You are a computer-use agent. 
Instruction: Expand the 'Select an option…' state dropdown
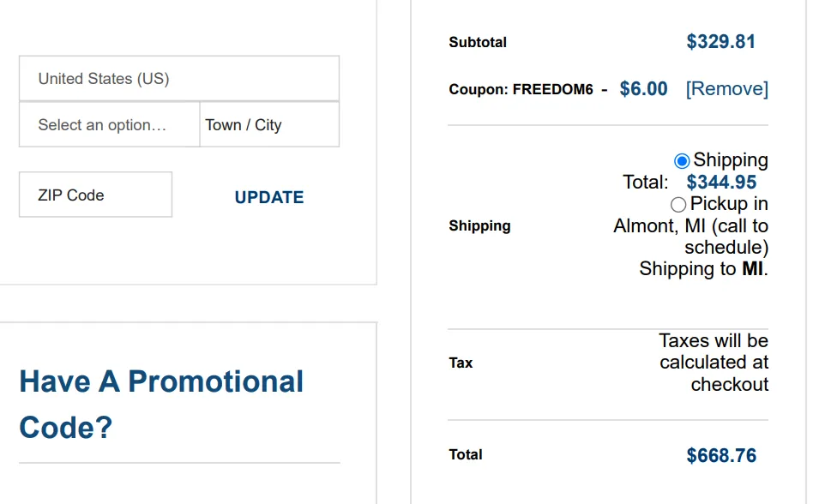(x=109, y=125)
